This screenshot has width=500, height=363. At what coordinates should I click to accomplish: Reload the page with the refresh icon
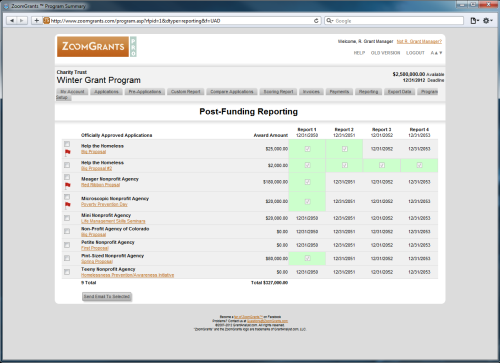click(316, 21)
